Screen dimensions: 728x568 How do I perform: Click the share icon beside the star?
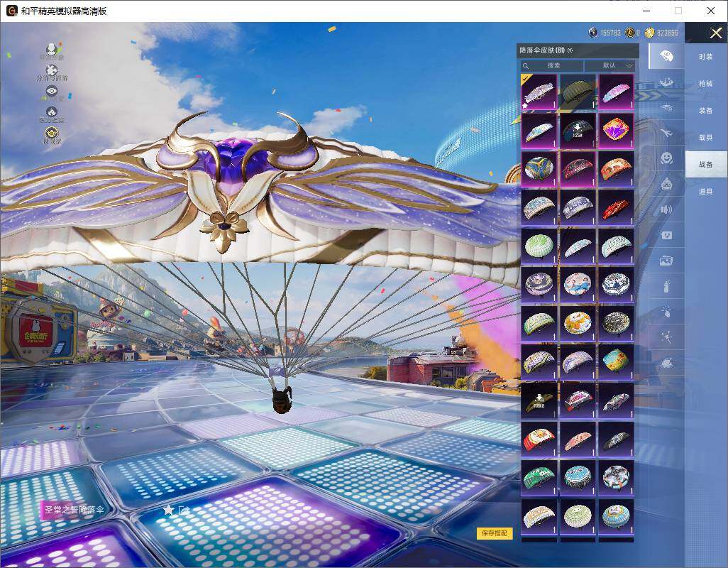184,510
